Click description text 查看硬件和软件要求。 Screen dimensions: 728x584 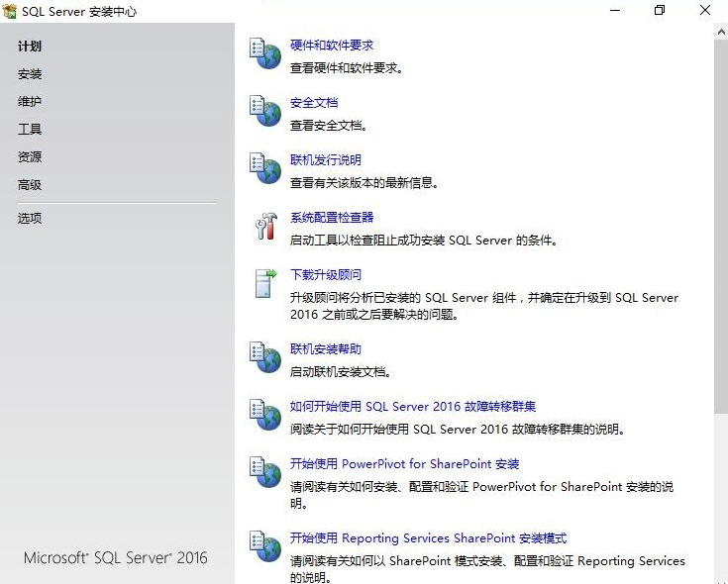[x=347, y=68]
